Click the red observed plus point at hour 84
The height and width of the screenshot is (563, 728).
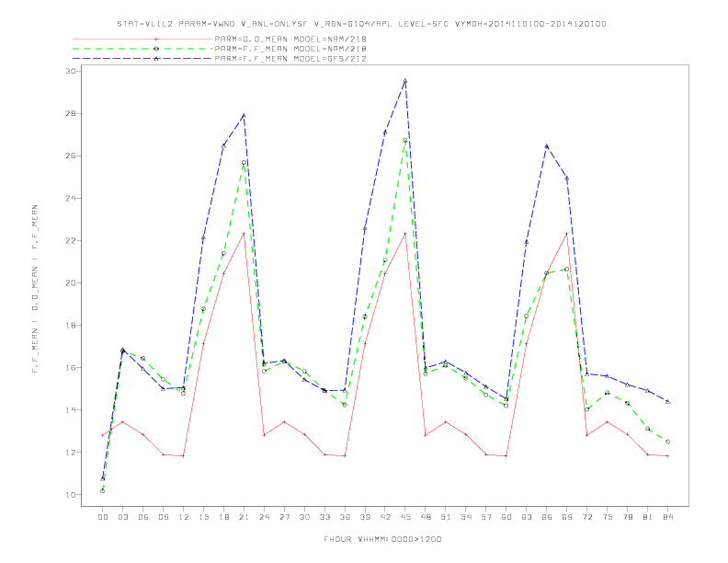coord(667,456)
